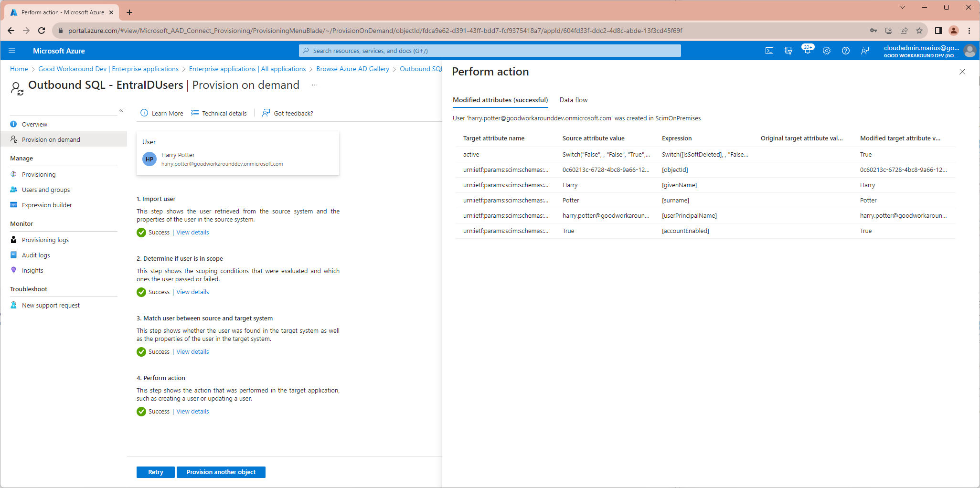
Task: Open View details for Perform action step
Action: 192,411
